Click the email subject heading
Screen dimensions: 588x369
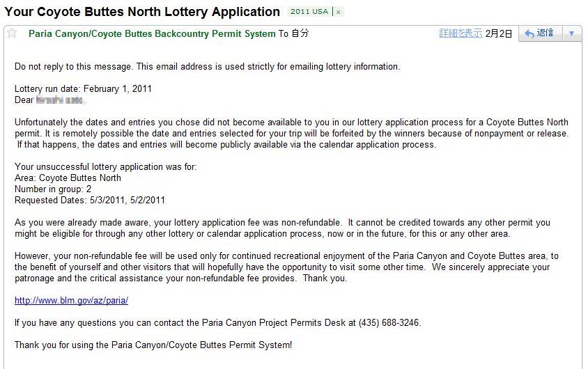(142, 12)
